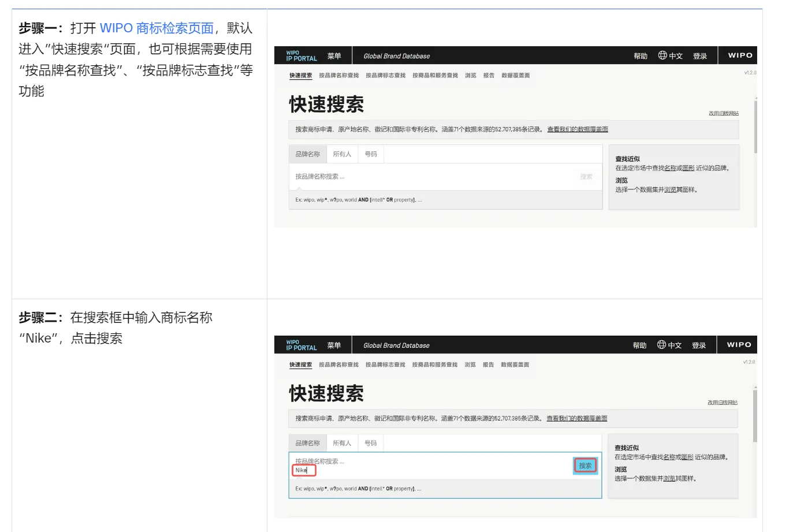Open 改用旧版网站 link in step-one screenshot
The width and height of the screenshot is (808, 532).
click(724, 113)
